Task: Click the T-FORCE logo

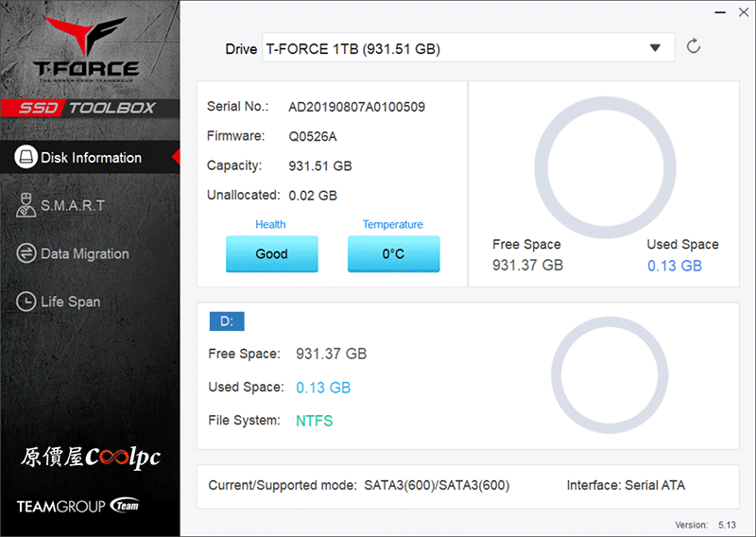Action: (87, 49)
